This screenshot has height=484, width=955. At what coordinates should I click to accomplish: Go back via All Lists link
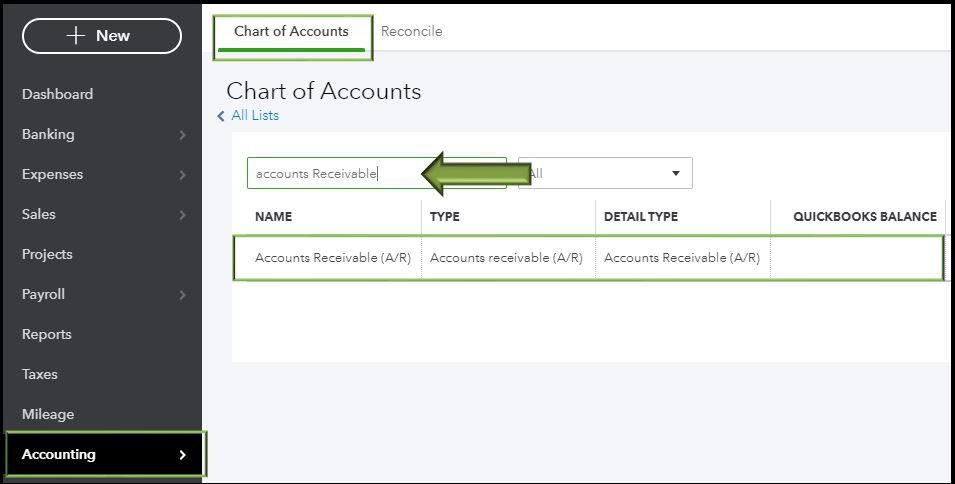point(254,116)
